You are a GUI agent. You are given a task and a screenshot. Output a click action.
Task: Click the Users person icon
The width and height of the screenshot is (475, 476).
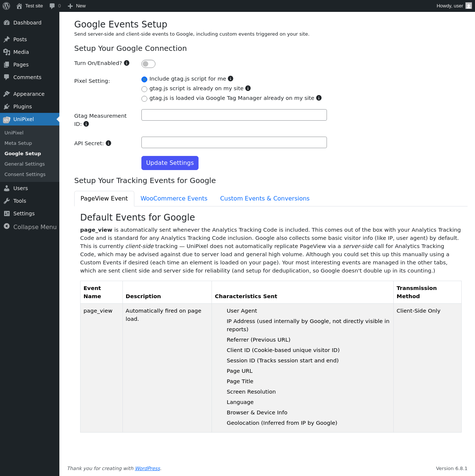click(7, 188)
